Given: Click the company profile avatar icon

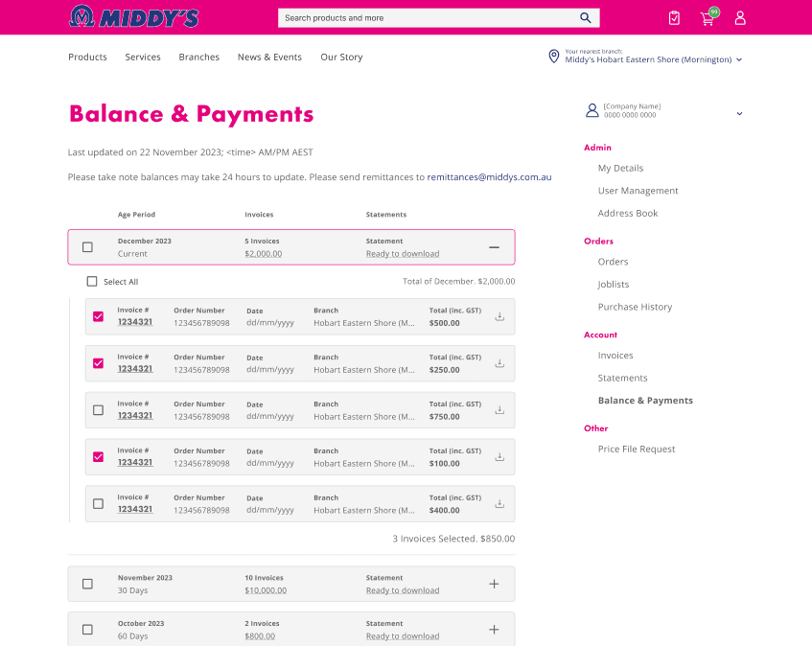Looking at the screenshot, I should click(592, 110).
